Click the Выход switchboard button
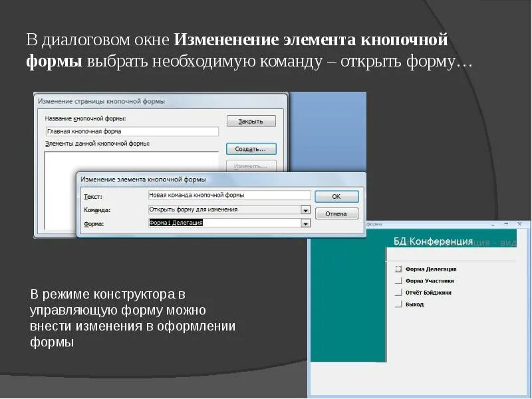The height and width of the screenshot is (399, 532). 398,304
